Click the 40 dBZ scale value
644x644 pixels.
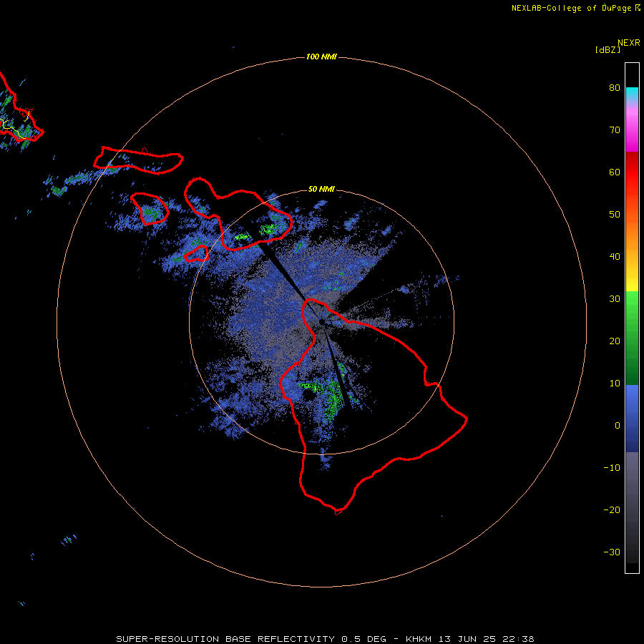coord(615,257)
